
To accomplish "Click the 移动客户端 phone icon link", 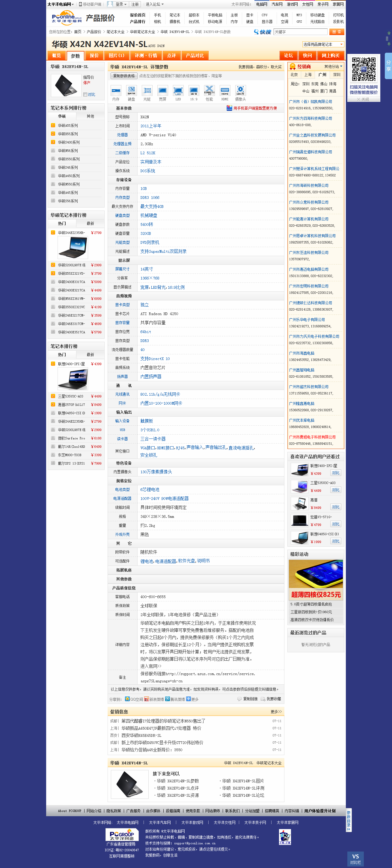I will tap(90, 4).
